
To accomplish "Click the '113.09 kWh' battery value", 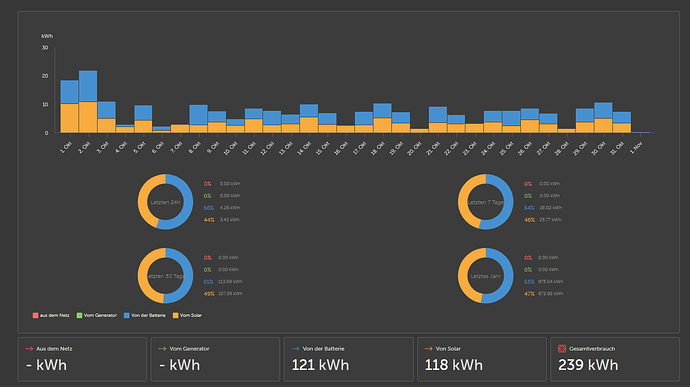I will 230,282.
